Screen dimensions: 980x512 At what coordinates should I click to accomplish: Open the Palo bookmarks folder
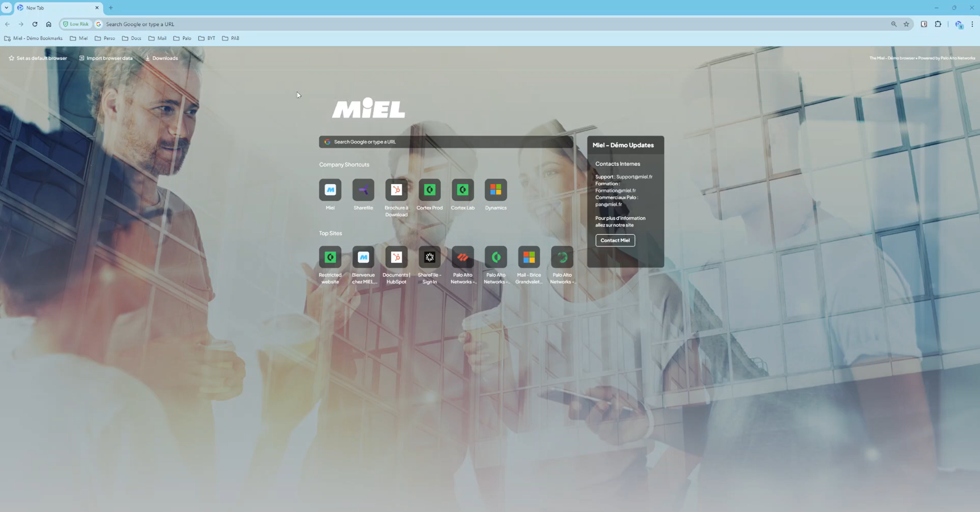(182, 38)
